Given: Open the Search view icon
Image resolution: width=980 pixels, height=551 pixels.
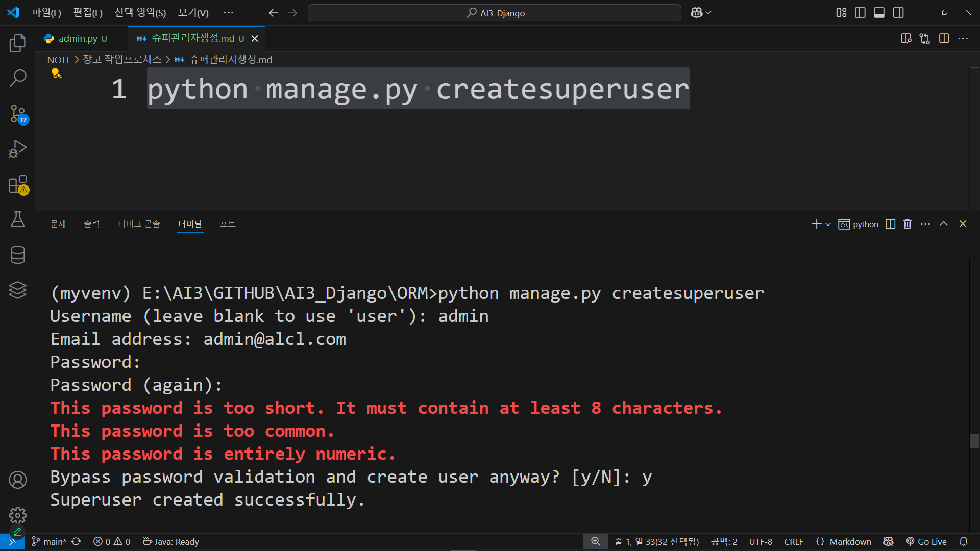Looking at the screenshot, I should tap(17, 78).
